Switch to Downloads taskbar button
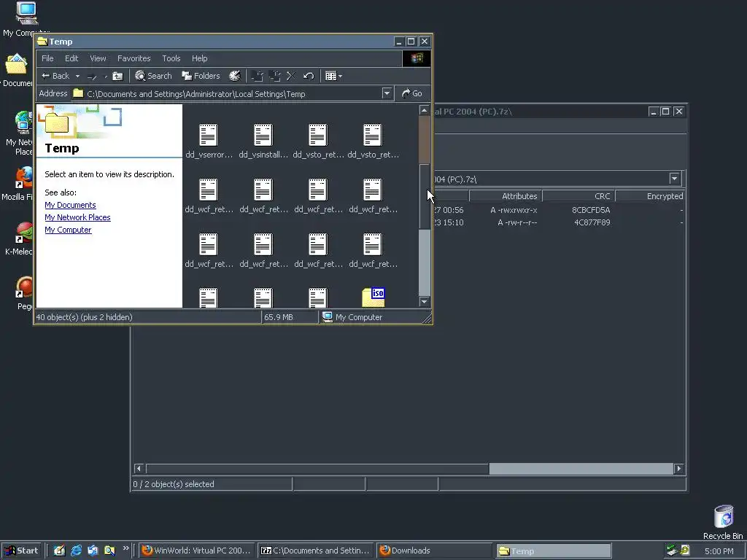This screenshot has width=747, height=560. pyautogui.click(x=434, y=551)
